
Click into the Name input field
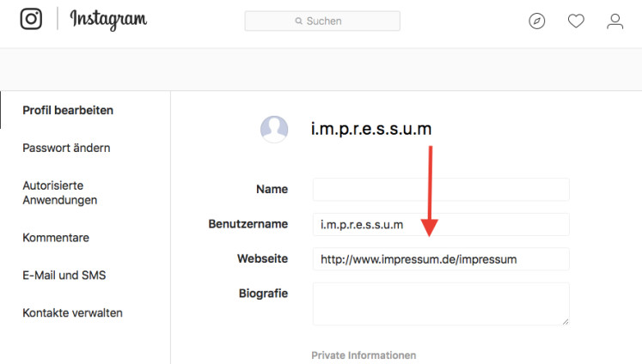[x=441, y=190]
